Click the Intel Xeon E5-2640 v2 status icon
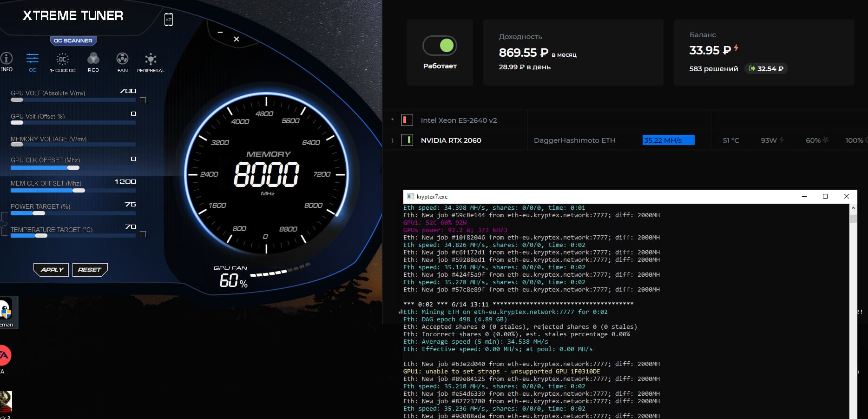The height and width of the screenshot is (419, 868). point(407,120)
